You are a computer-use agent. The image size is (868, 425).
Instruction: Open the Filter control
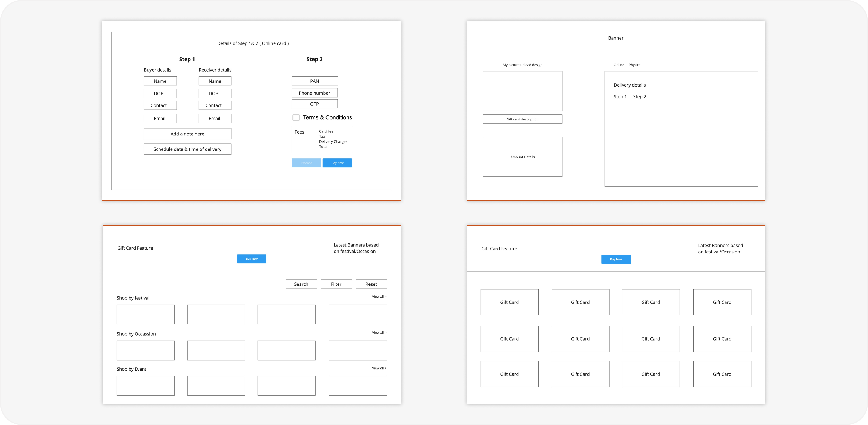pos(336,284)
